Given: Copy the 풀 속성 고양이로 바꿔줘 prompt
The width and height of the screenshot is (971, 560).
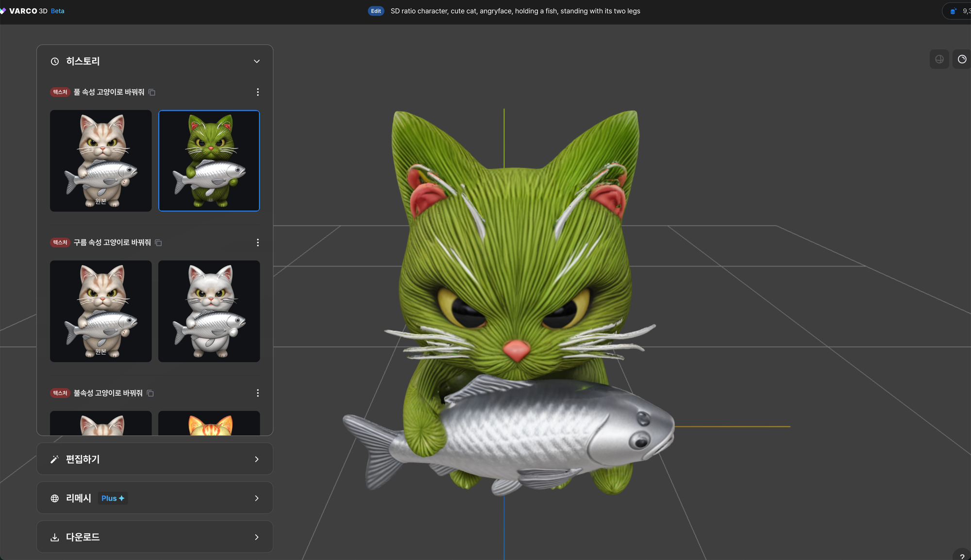Looking at the screenshot, I should pos(152,92).
